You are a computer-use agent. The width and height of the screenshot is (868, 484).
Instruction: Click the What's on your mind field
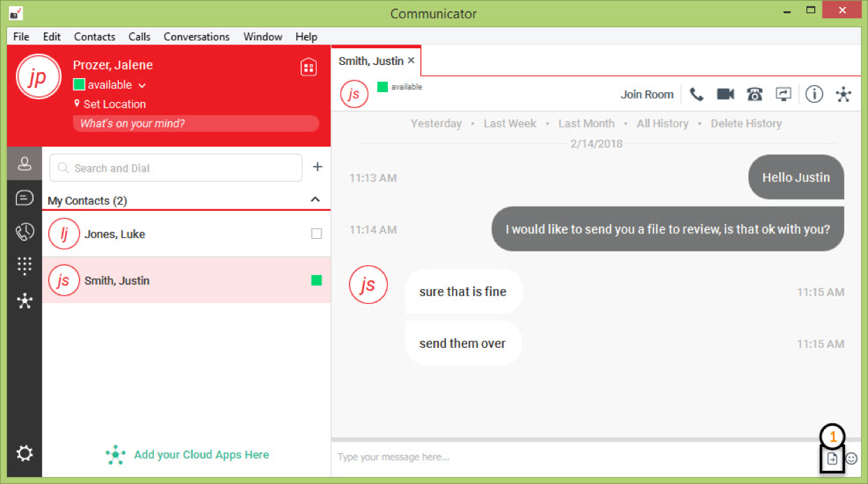coord(196,124)
